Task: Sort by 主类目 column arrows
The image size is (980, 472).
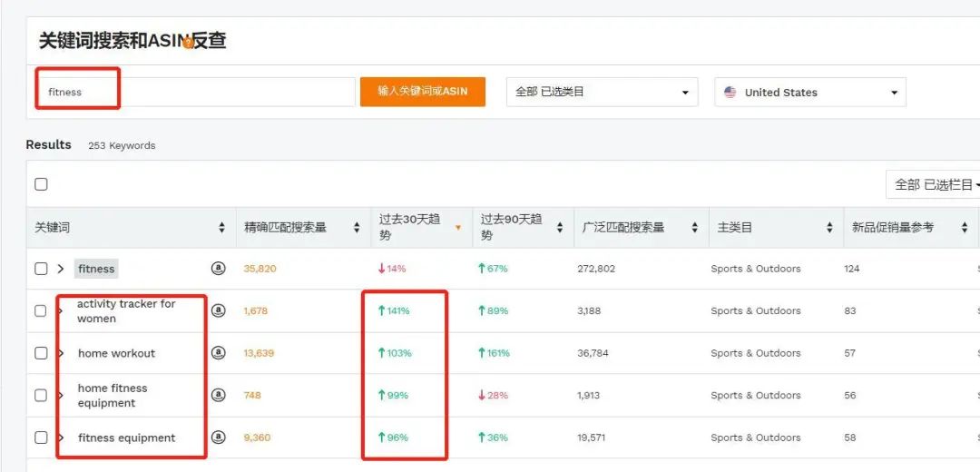Action: (829, 228)
